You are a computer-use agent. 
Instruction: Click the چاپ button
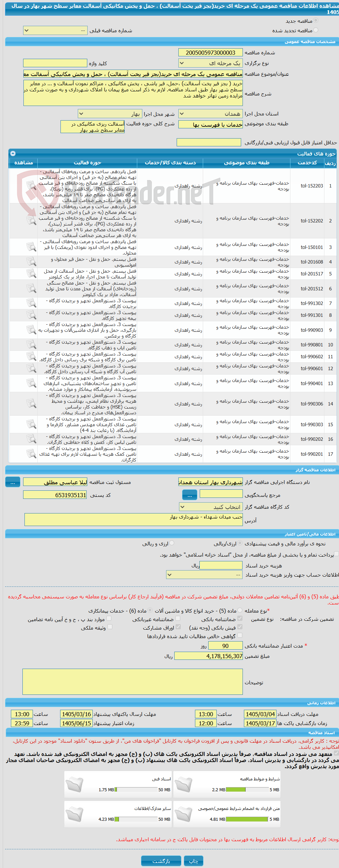(x=194, y=861)
